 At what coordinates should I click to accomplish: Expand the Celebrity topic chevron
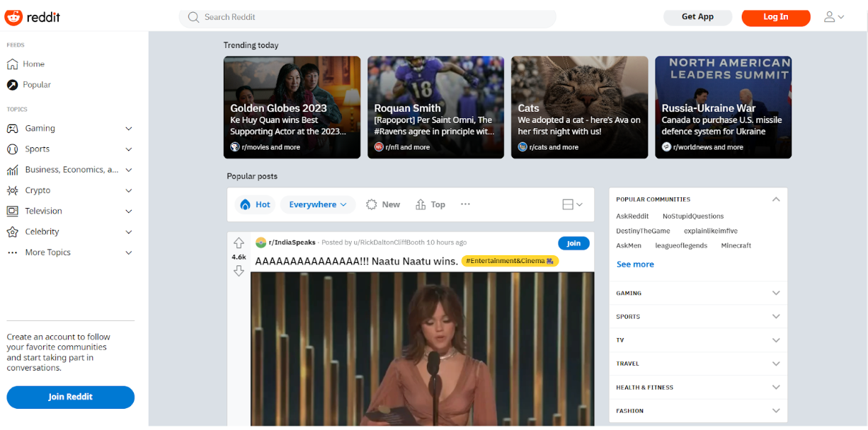coord(129,232)
